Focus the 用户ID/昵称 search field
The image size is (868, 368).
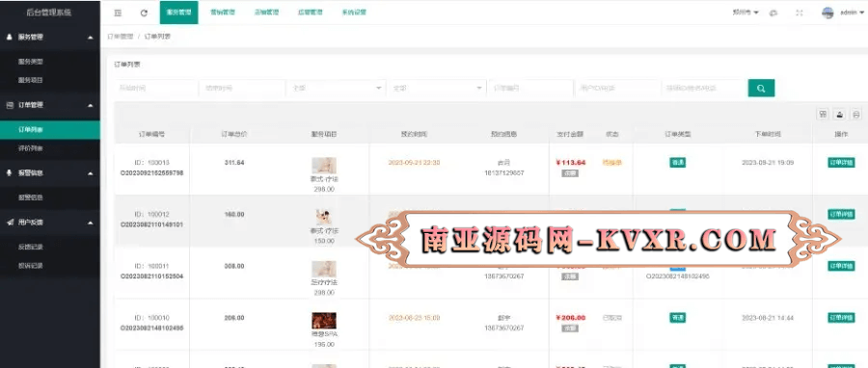click(x=617, y=88)
